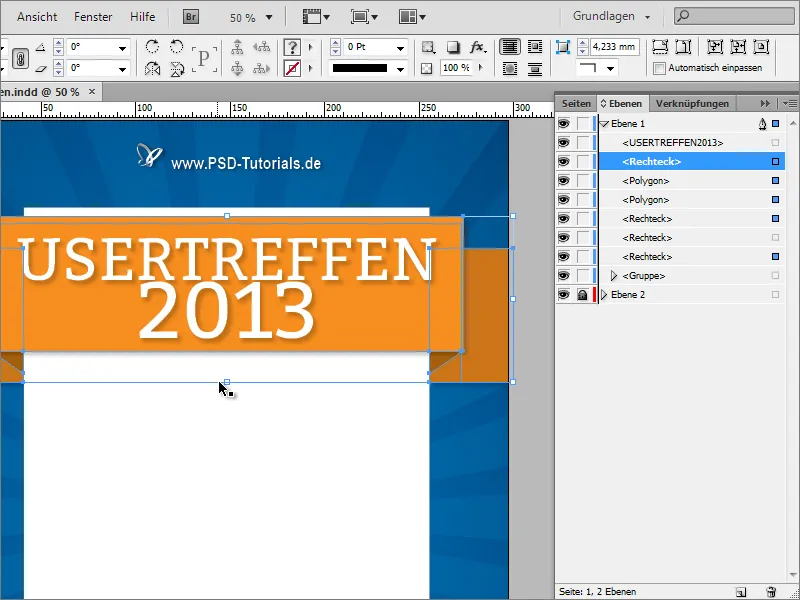The width and height of the screenshot is (800, 600).
Task: Click the corner options icon
Action: pyautogui.click(x=563, y=47)
